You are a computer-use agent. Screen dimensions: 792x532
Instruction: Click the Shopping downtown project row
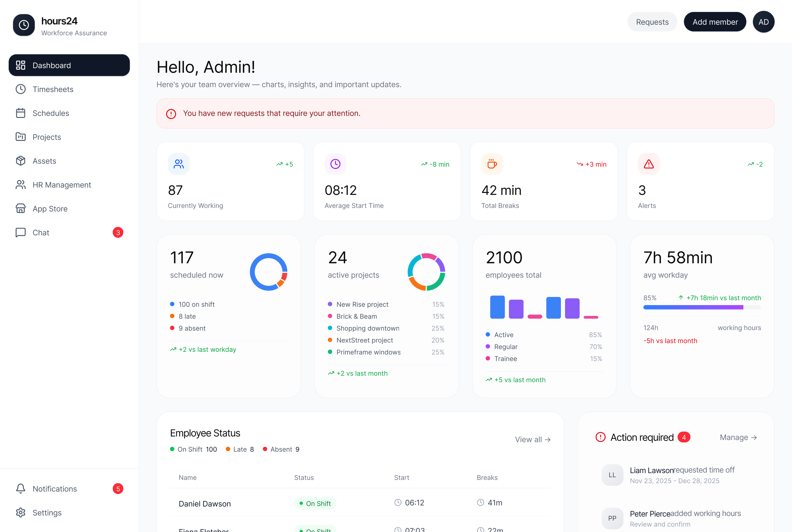tap(386, 328)
